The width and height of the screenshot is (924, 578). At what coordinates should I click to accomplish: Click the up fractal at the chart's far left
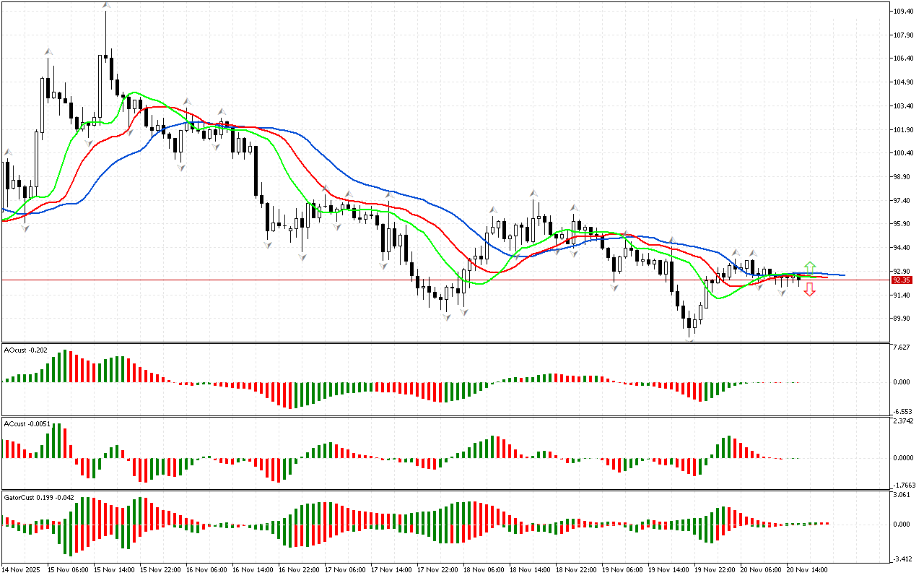[9, 152]
